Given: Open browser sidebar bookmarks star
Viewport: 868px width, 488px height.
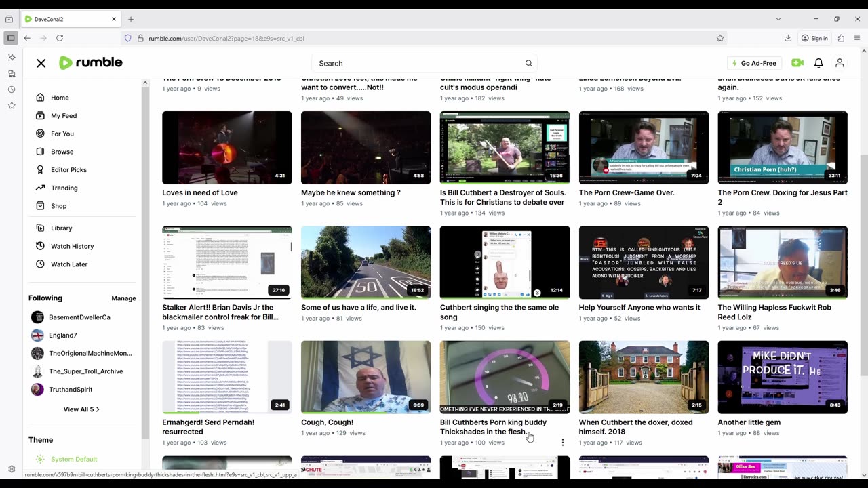Looking at the screenshot, I should (x=12, y=106).
